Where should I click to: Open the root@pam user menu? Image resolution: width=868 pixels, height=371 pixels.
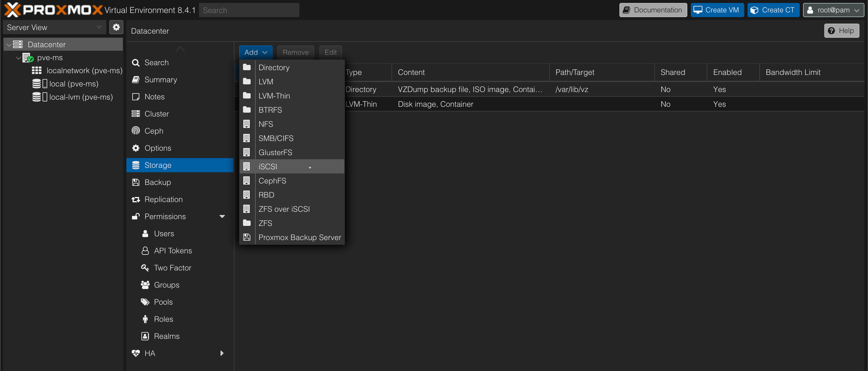tap(833, 10)
